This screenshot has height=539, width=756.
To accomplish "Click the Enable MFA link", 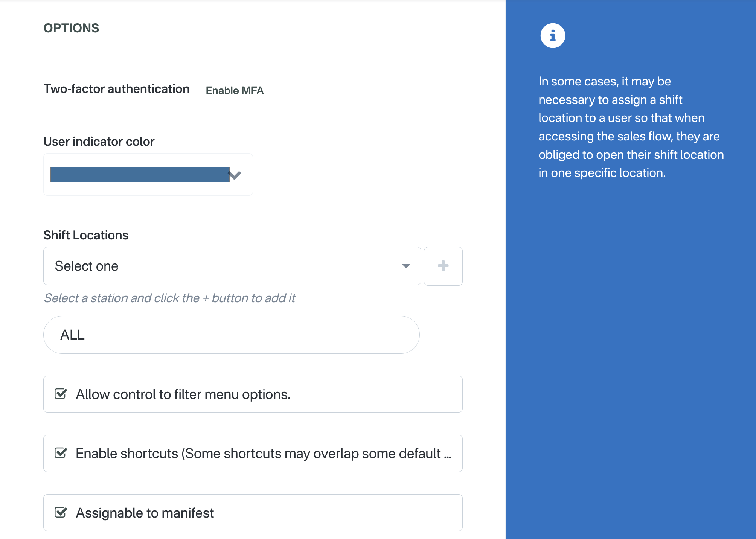I will pos(235,90).
